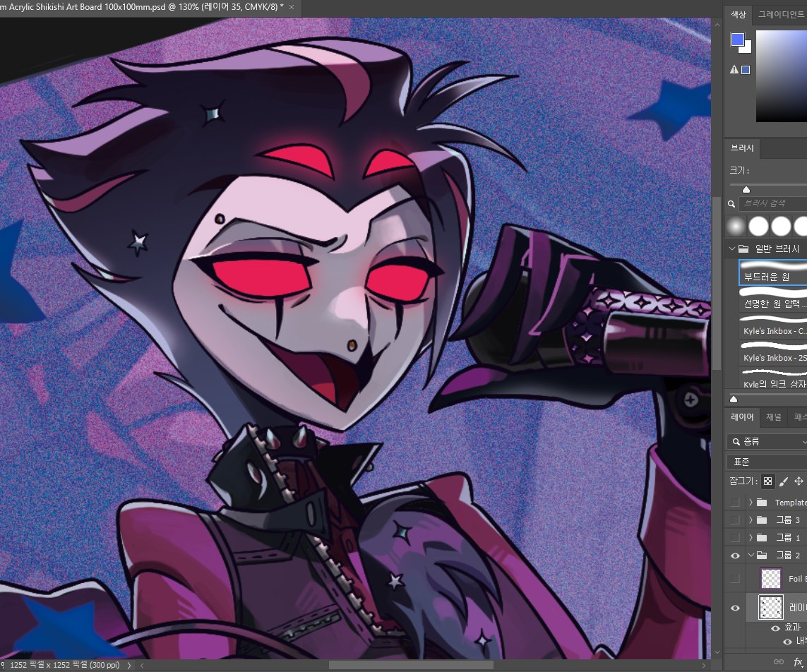Click the brush preview size slider handle
This screenshot has height=672, width=807.
click(x=734, y=400)
